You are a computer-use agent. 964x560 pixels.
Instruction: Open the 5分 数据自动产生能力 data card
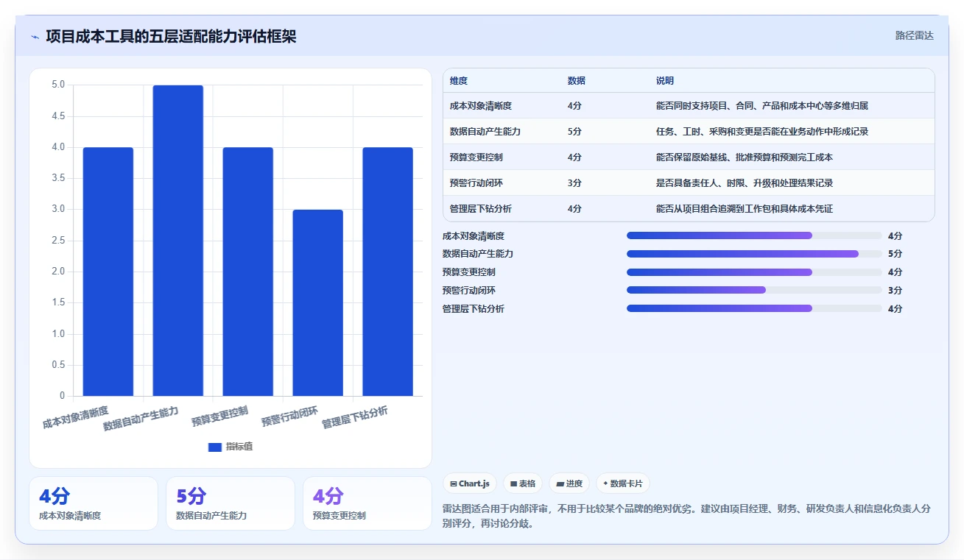coord(231,503)
